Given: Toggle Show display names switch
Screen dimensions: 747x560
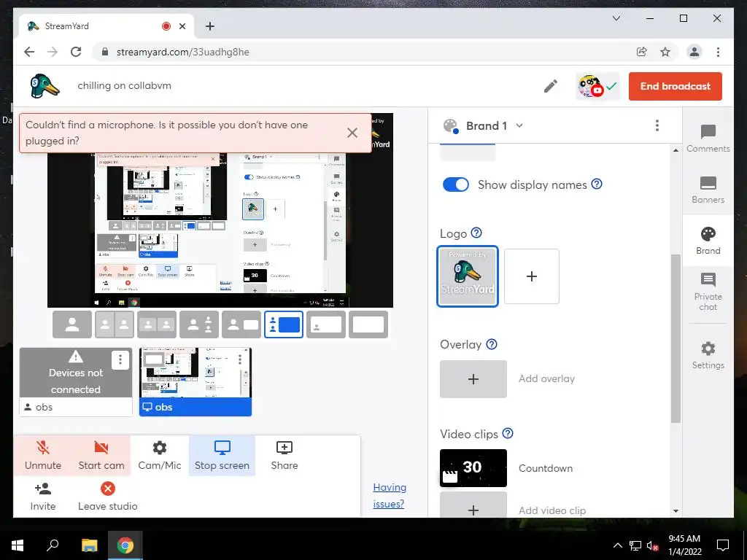Looking at the screenshot, I should (x=456, y=184).
